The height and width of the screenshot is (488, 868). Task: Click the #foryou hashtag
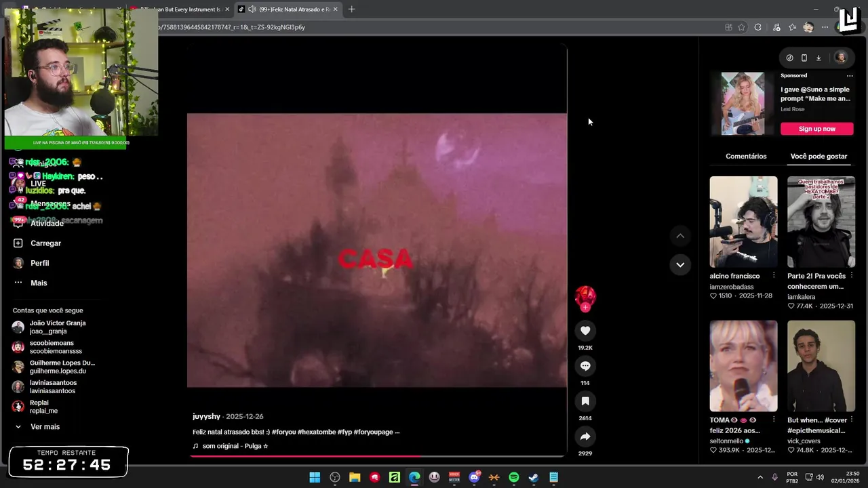pyautogui.click(x=283, y=432)
